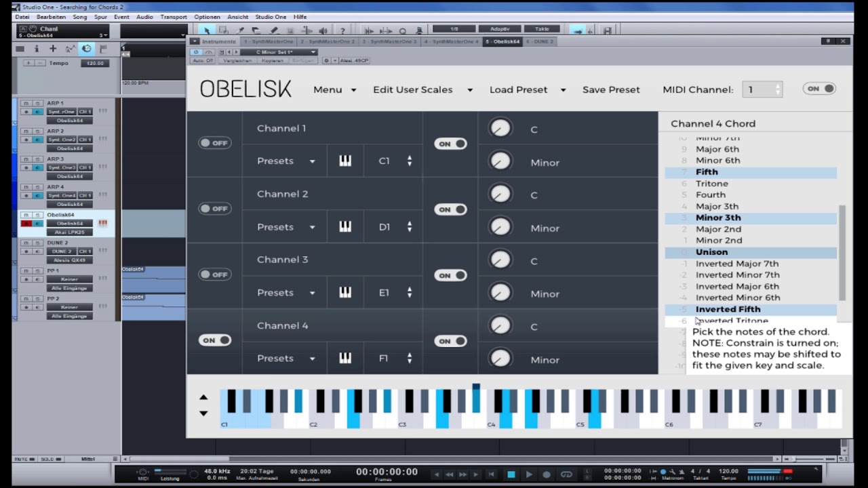Adjust Channel 1 key knob labeled C

pyautogui.click(x=500, y=128)
